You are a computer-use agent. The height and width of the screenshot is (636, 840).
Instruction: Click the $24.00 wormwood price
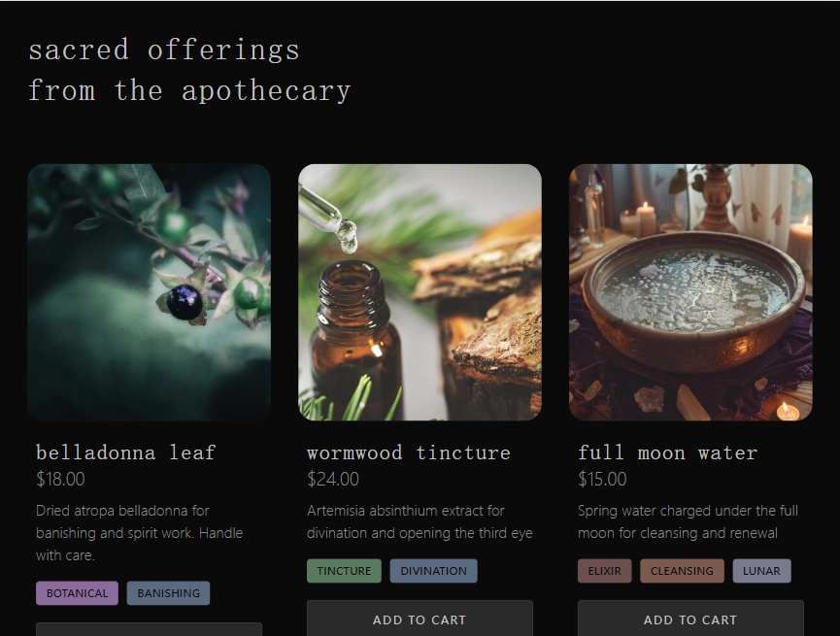[x=333, y=479]
